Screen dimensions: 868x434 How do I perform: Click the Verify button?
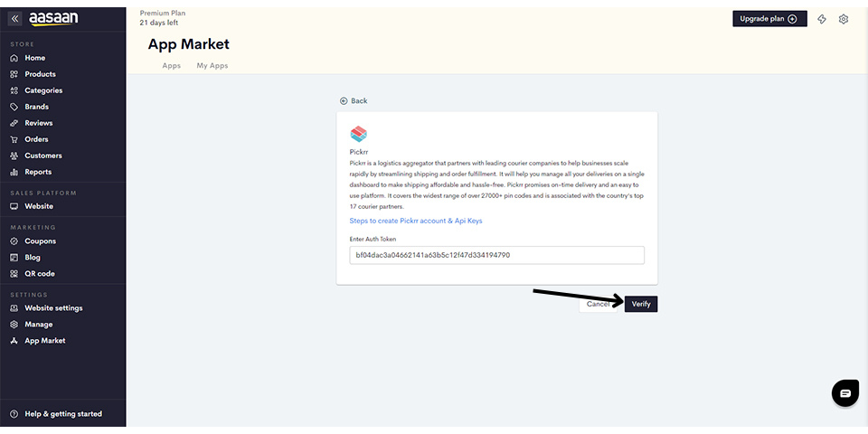coord(641,304)
